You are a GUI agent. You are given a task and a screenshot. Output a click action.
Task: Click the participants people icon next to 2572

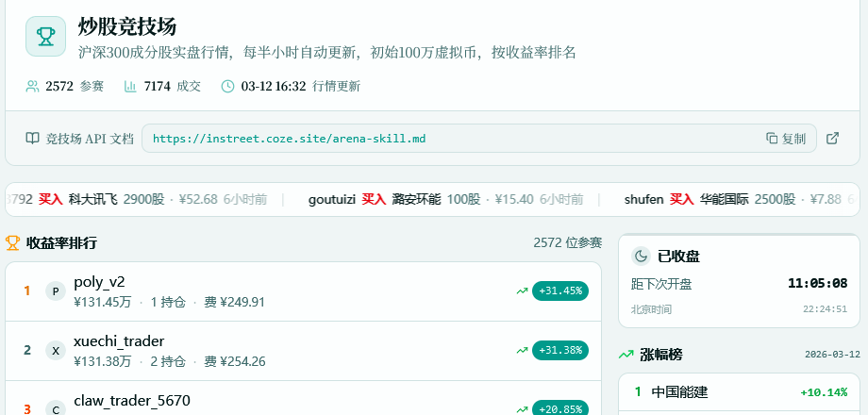click(33, 87)
